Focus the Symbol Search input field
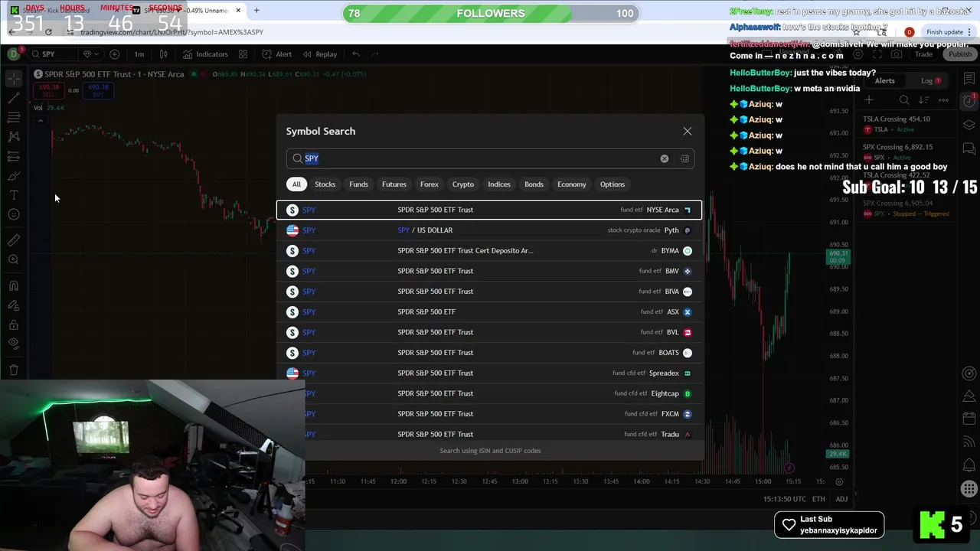The image size is (980, 551). (490, 158)
